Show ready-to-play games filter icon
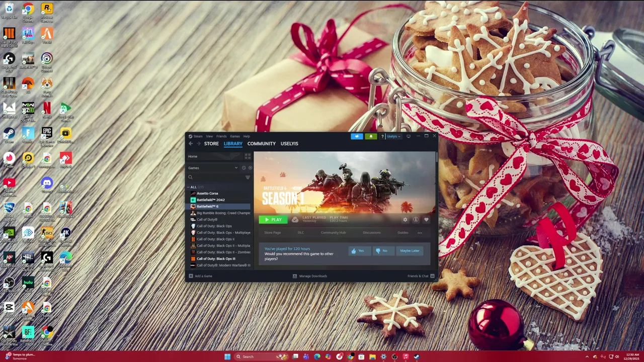The height and width of the screenshot is (362, 644). [x=250, y=168]
